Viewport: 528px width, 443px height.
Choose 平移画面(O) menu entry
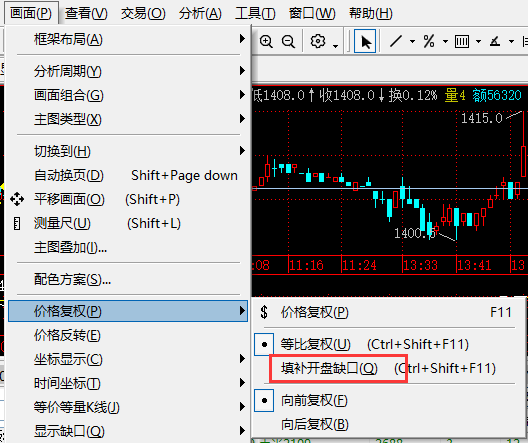(x=128, y=199)
